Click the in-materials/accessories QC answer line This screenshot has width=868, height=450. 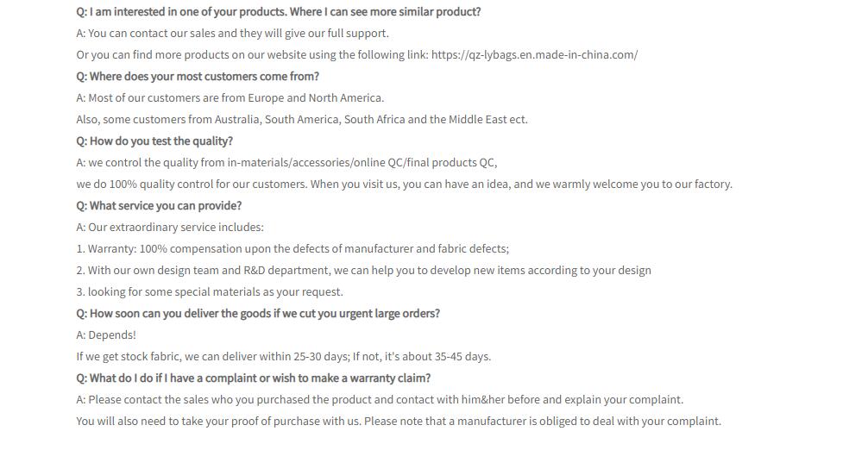tap(286, 163)
